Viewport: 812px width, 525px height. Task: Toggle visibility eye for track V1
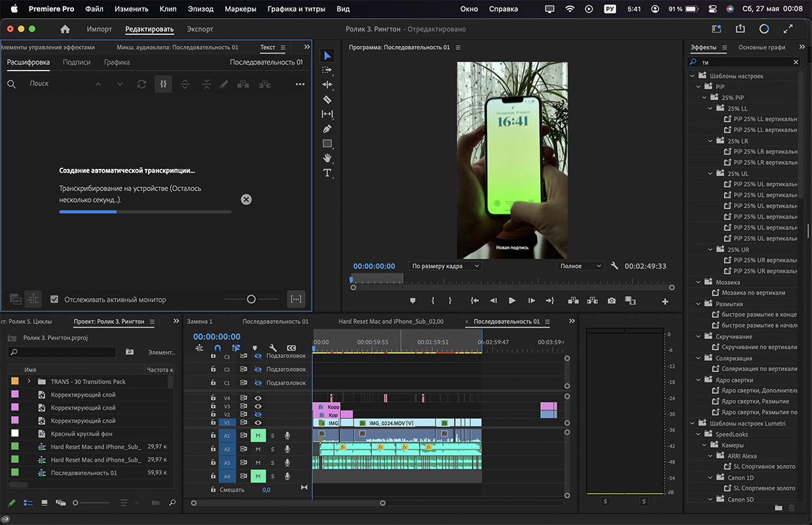tap(258, 422)
